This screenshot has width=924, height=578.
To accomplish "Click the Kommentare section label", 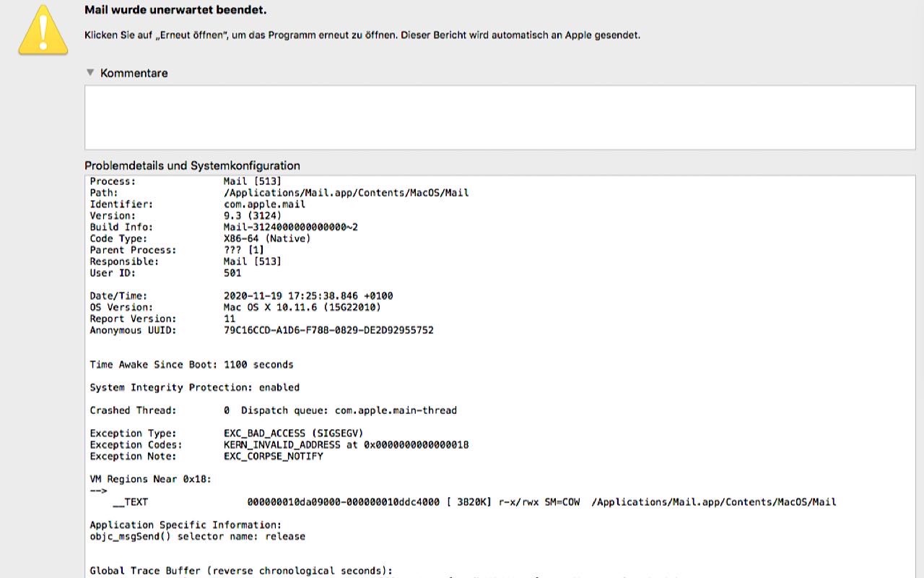I will click(x=134, y=73).
